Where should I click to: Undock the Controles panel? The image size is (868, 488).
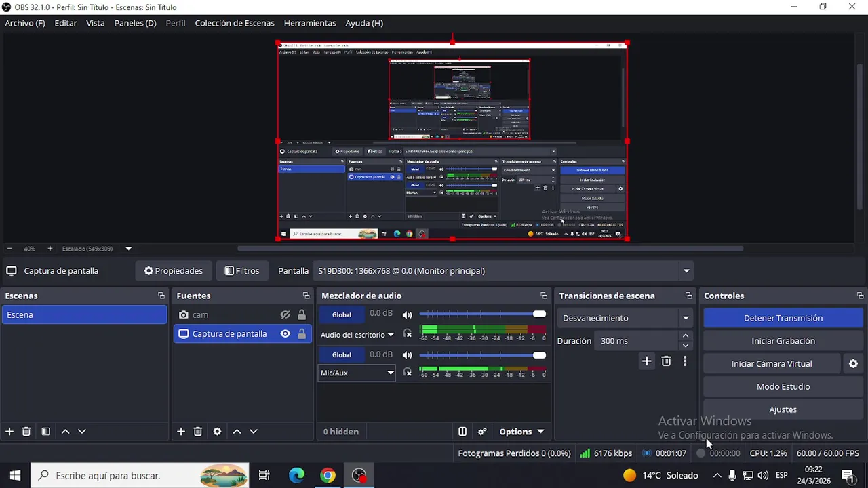coord(860,296)
